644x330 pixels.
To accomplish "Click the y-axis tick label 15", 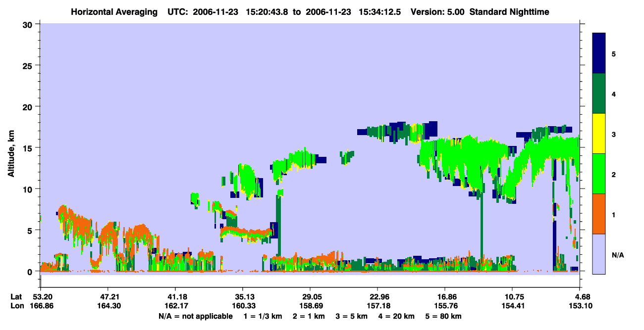I will point(29,148).
